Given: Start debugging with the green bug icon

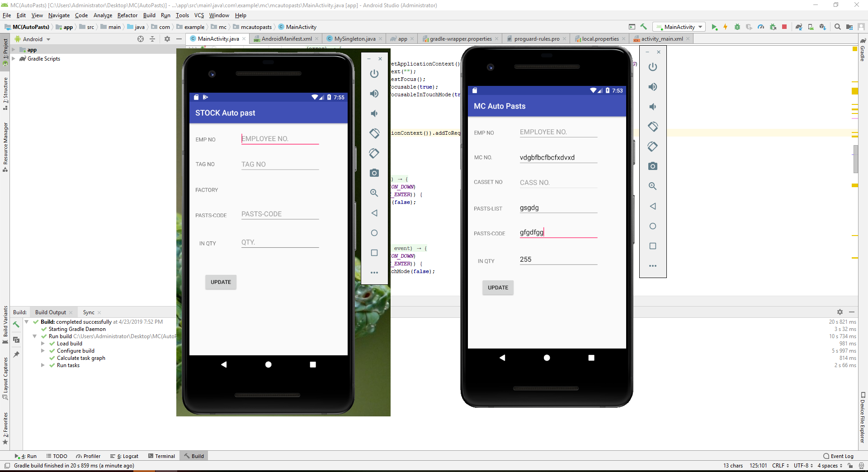Looking at the screenshot, I should tap(737, 27).
